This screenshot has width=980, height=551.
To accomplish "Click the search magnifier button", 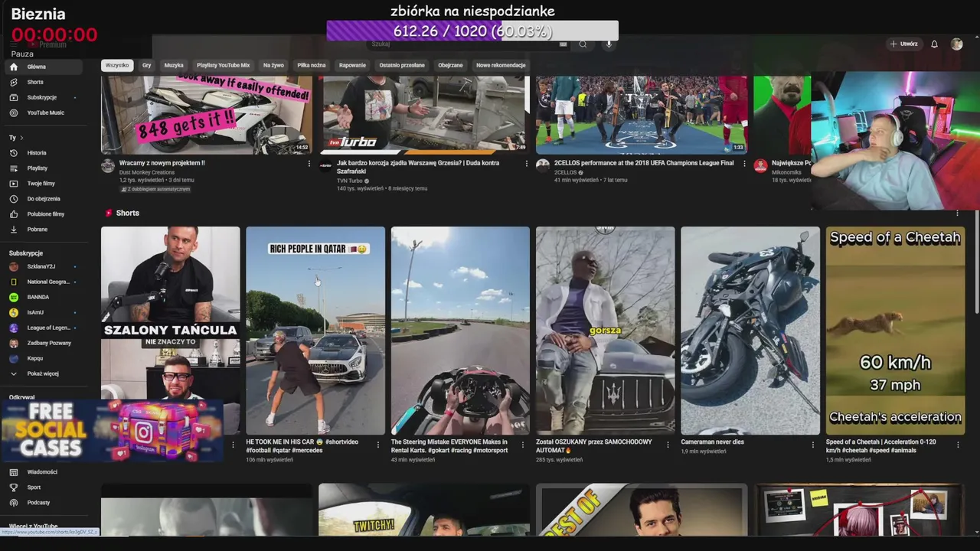I will pos(583,44).
